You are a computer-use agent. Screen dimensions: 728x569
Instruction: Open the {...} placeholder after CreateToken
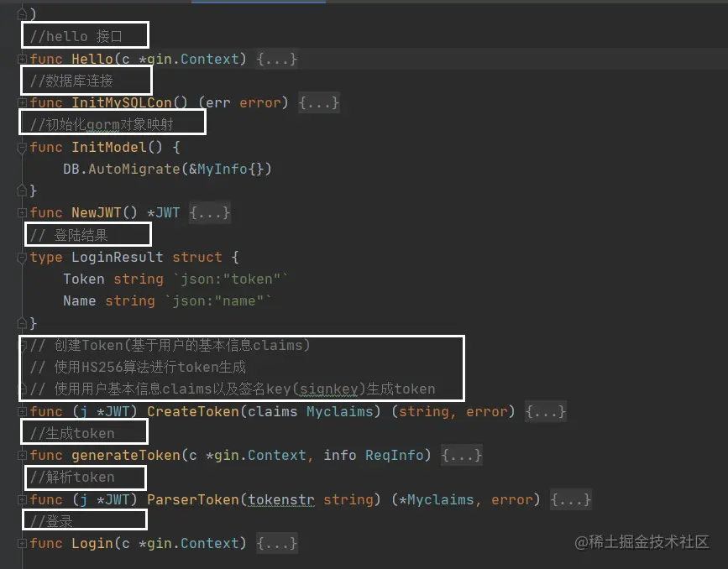(x=546, y=411)
